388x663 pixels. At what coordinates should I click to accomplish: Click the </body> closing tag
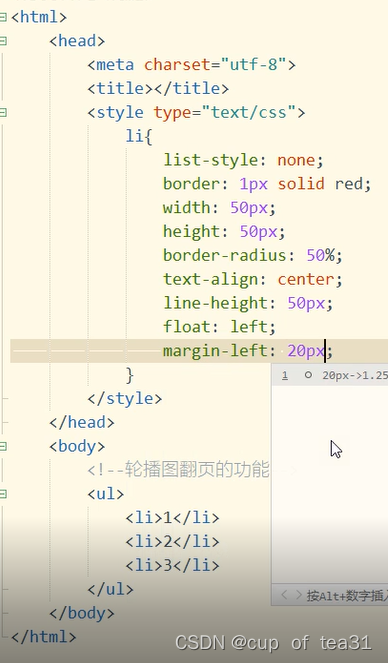pos(82,613)
